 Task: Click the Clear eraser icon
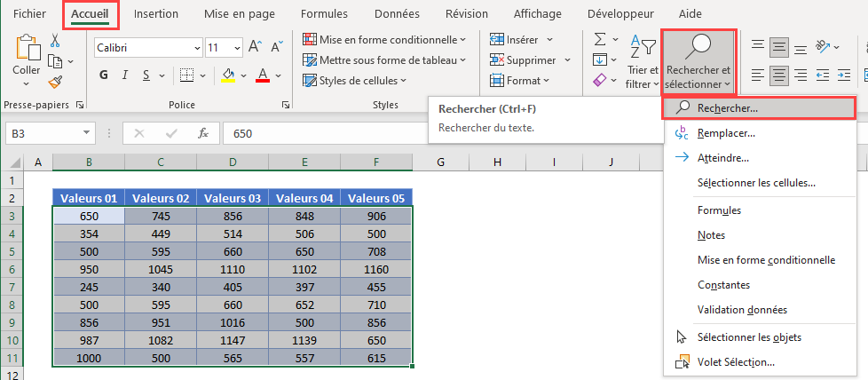[x=600, y=81]
